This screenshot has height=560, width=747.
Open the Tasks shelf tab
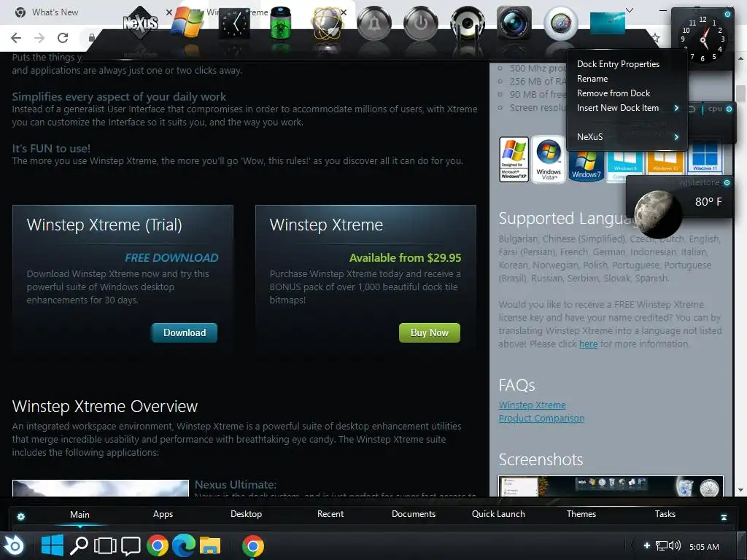click(665, 514)
